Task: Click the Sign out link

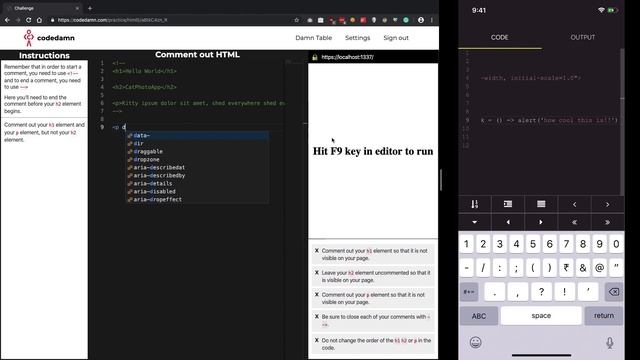Action: pyautogui.click(x=396, y=38)
